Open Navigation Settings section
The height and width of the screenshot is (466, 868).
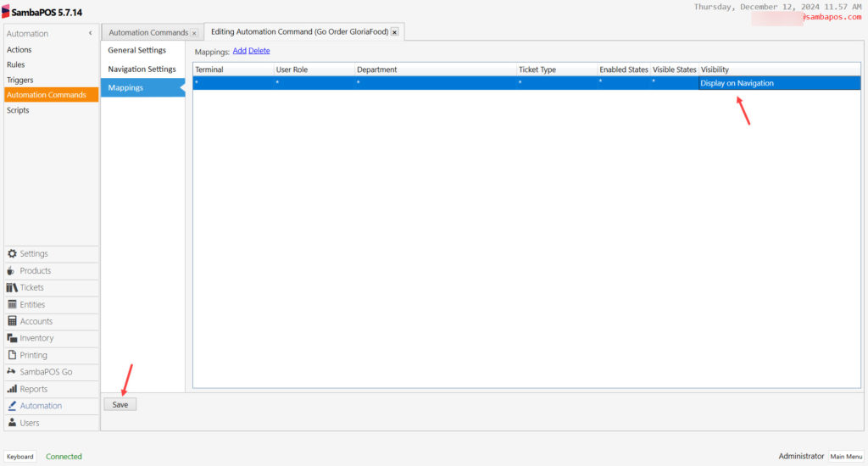click(142, 69)
